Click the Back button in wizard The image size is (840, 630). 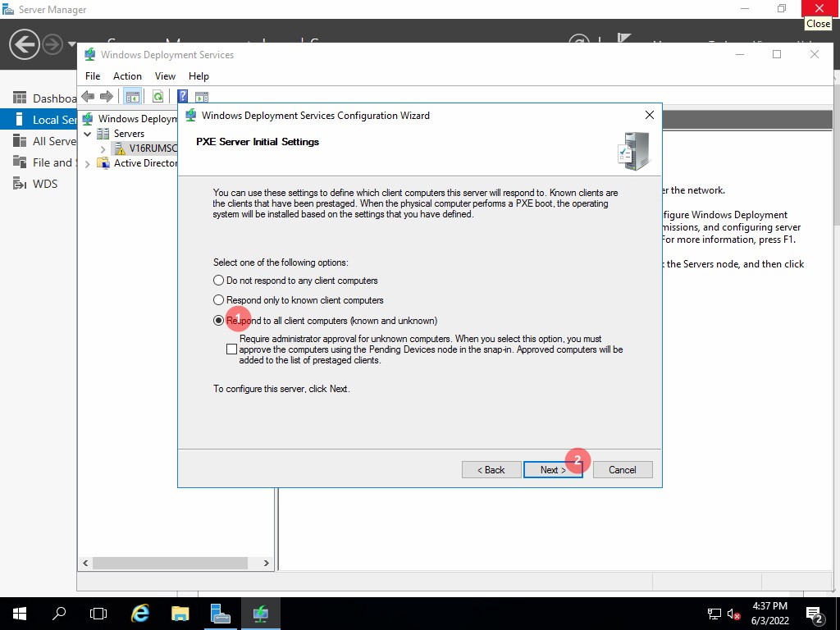click(491, 470)
